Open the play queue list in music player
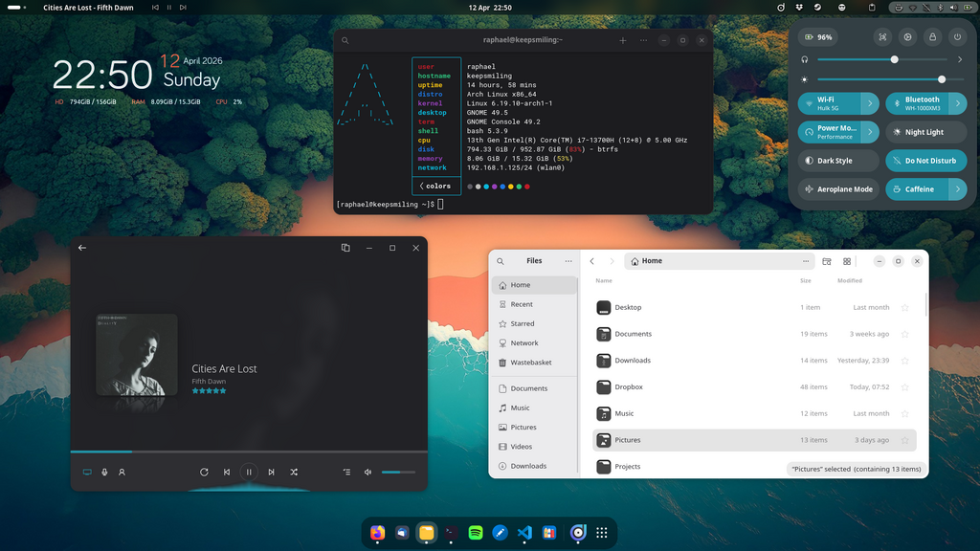Screen dimensions: 980x551 [346, 473]
